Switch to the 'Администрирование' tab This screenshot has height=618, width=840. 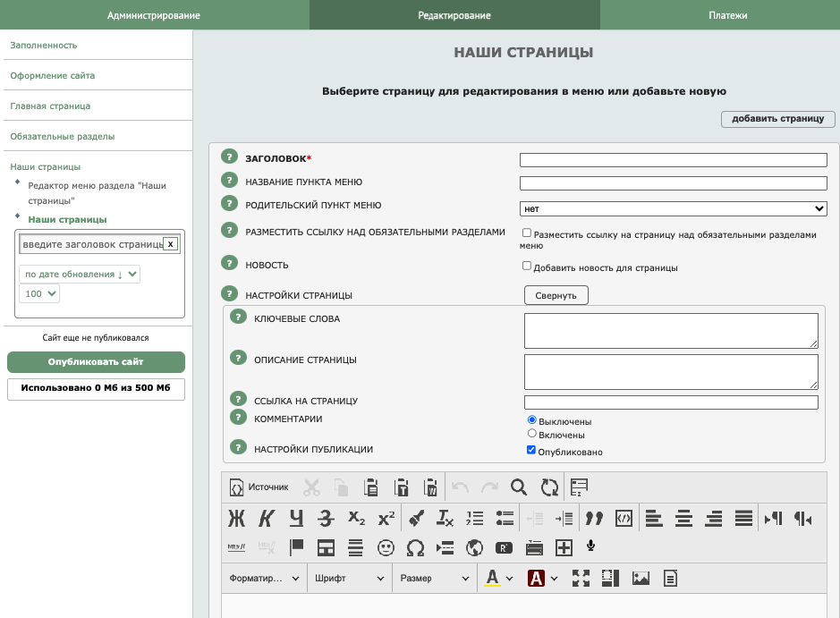pos(154,15)
